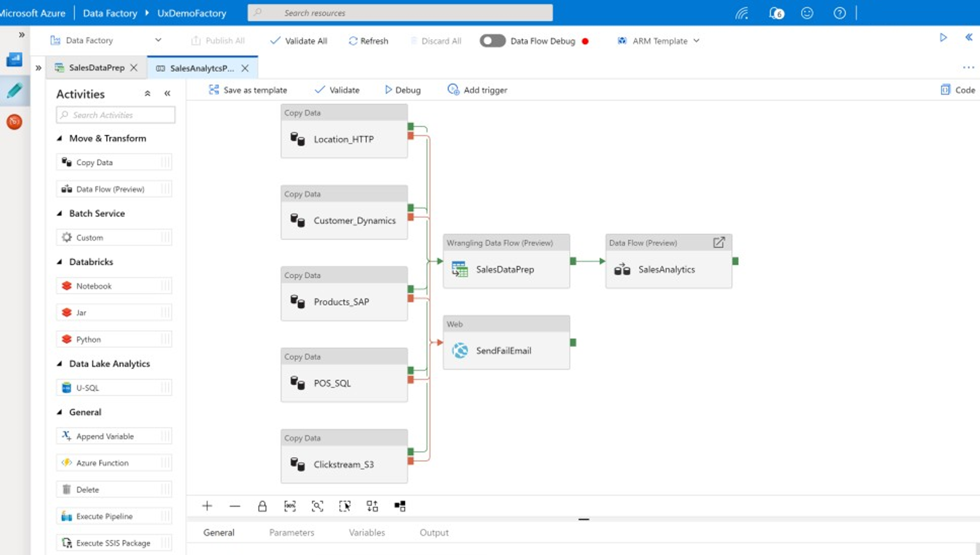
Task: Click the Code view icon on the right
Action: point(957,90)
